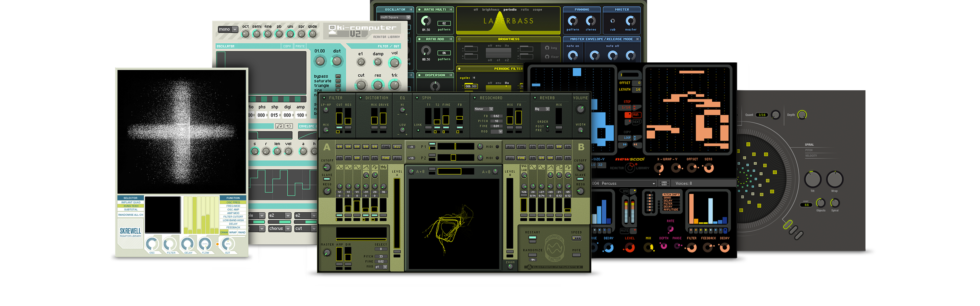Click the Count 66 value field
Viewport: 980px width, 306px height.
click(806, 204)
